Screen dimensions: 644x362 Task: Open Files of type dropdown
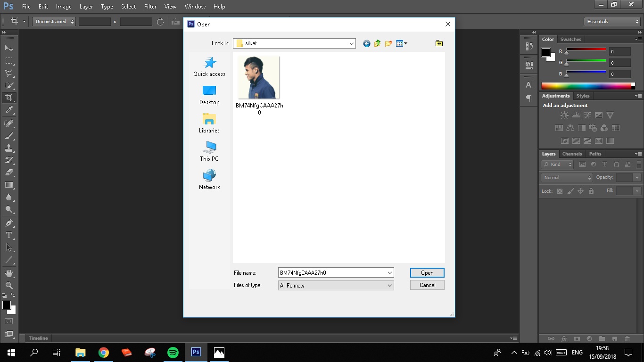389,285
